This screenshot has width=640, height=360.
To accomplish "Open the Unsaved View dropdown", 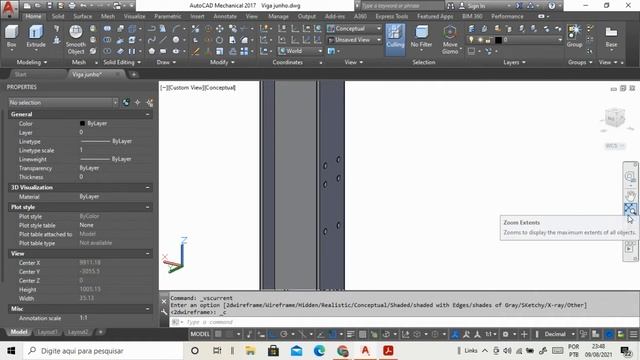I will pos(354,40).
